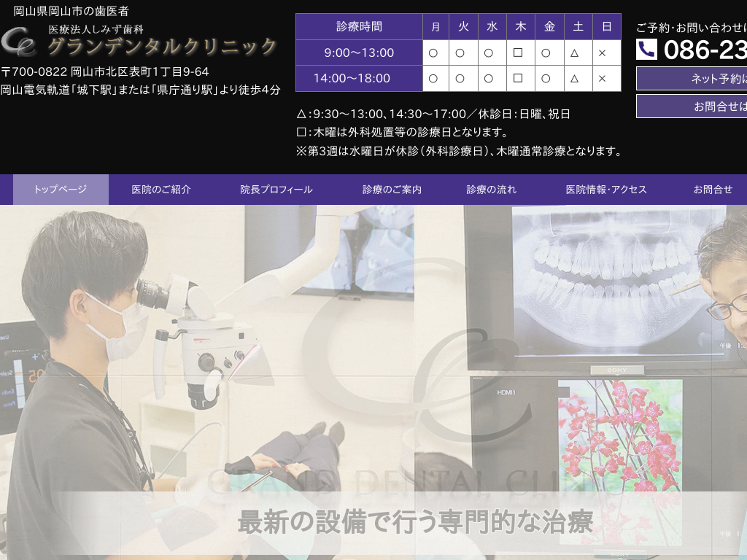This screenshot has height=560, width=747.
Task: Click お問合せ in the navigation bar
Action: point(713,190)
